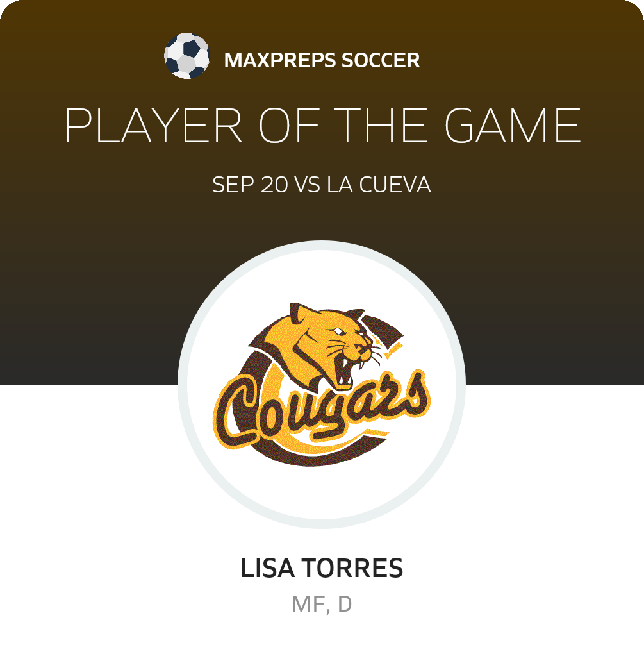Click the soccer ball icon
Image resolution: width=644 pixels, height=654 pixels.
[x=186, y=56]
